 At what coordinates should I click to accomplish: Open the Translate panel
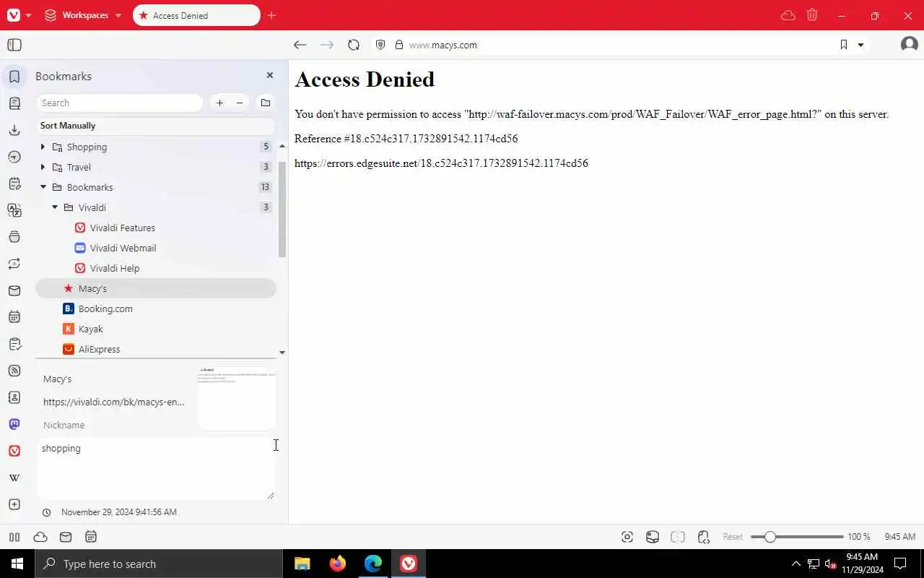point(14,210)
